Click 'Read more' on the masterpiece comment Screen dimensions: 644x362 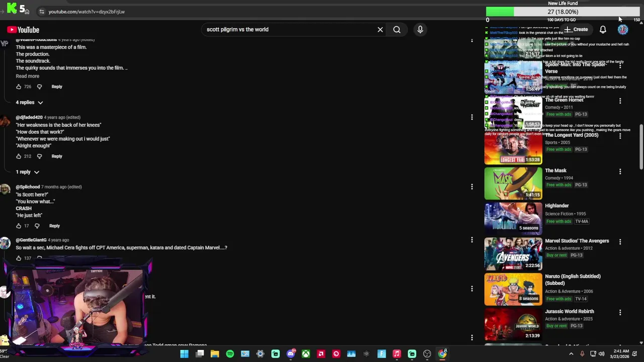pos(27,76)
